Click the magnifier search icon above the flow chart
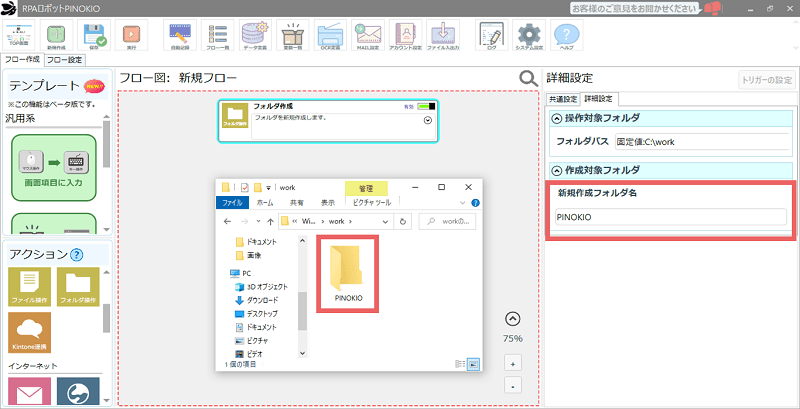Screen dimensions: 800x409 (529, 78)
